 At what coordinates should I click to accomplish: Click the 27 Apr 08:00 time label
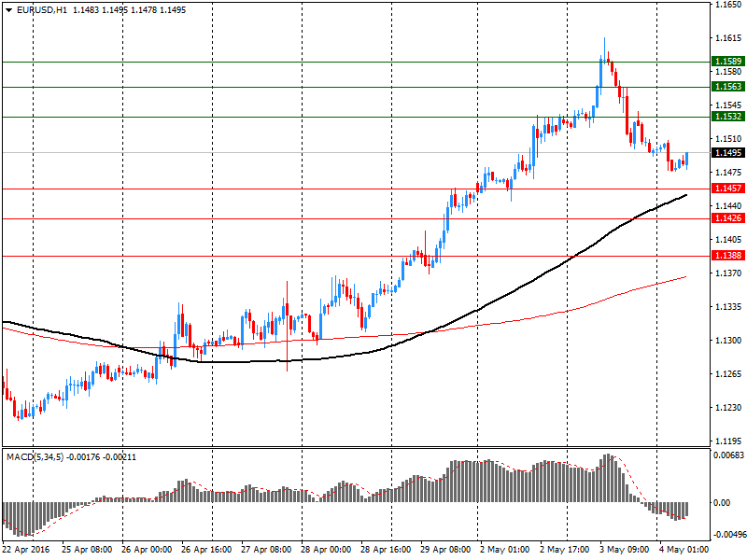(266, 550)
